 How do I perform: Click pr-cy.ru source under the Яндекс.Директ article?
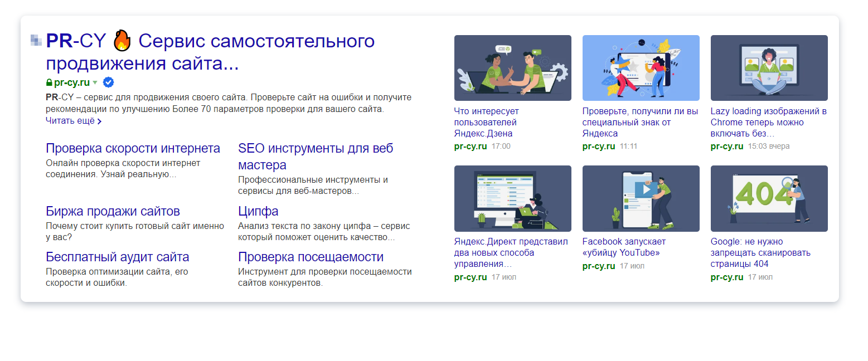point(471,277)
